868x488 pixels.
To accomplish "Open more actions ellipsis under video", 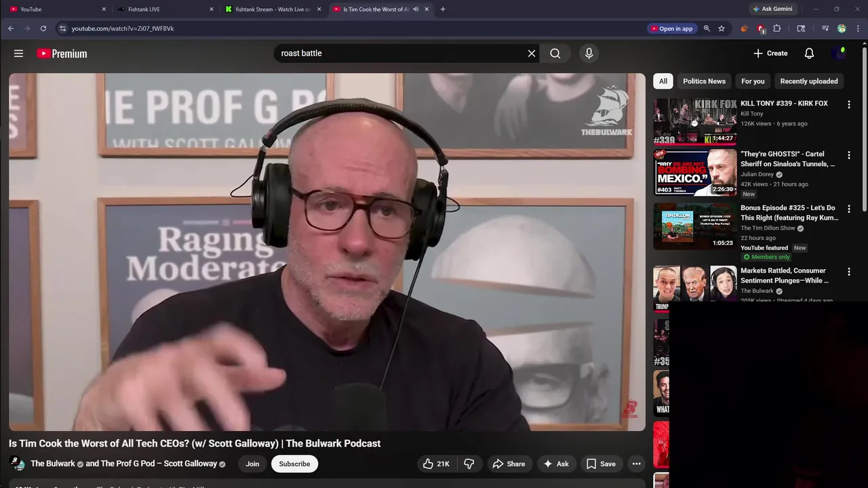I will tap(636, 464).
